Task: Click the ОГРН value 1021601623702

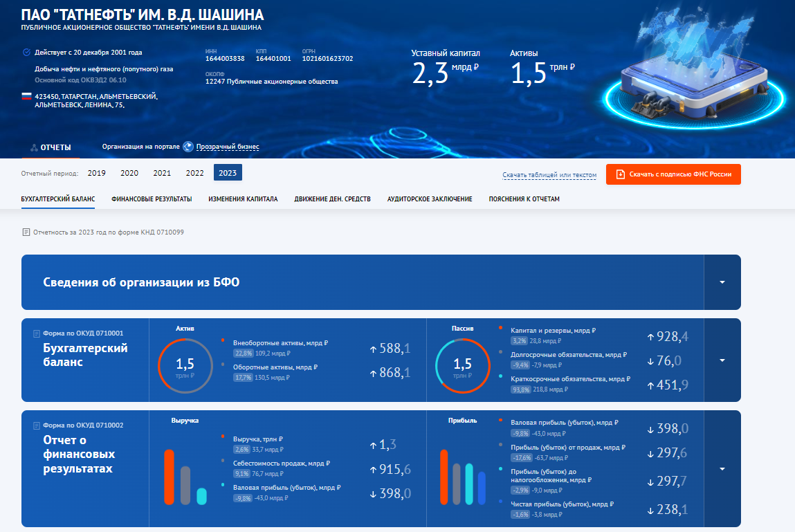Action: 327,59
